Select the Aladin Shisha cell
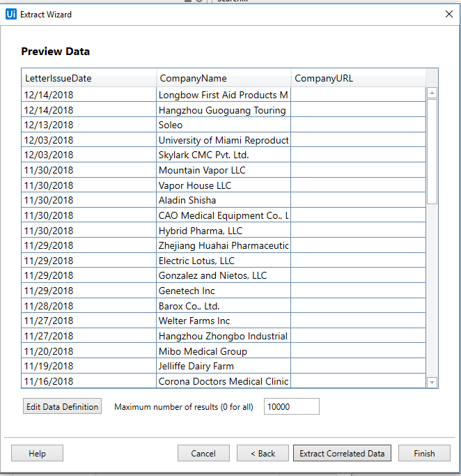Image resolution: width=461 pixels, height=476 pixels. 224,200
